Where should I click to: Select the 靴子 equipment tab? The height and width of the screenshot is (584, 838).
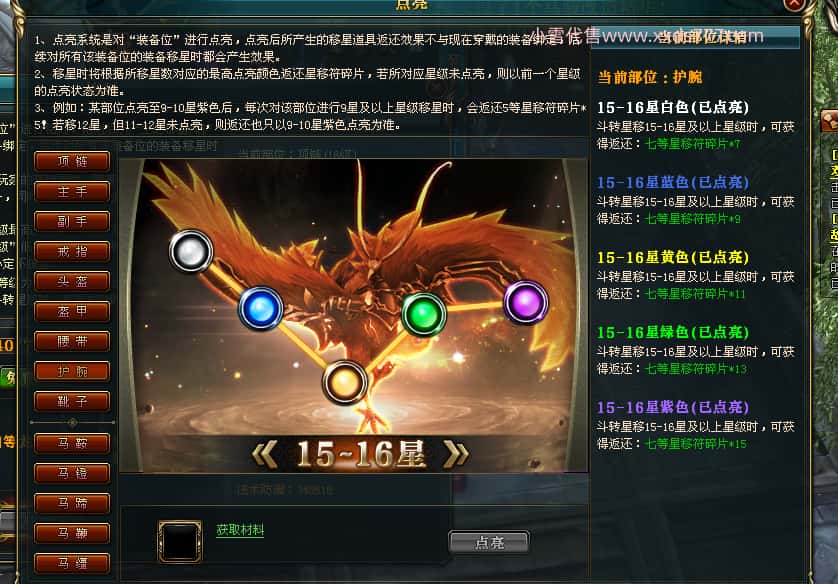72,401
